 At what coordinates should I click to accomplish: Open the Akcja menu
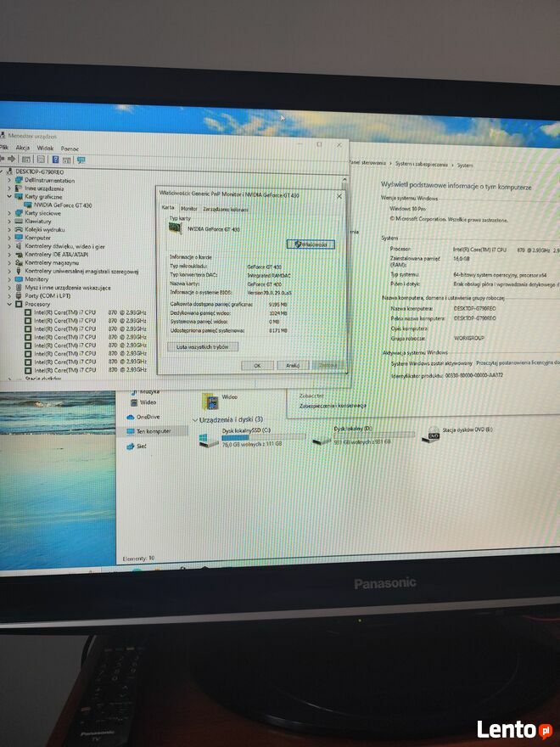pyautogui.click(x=22, y=148)
